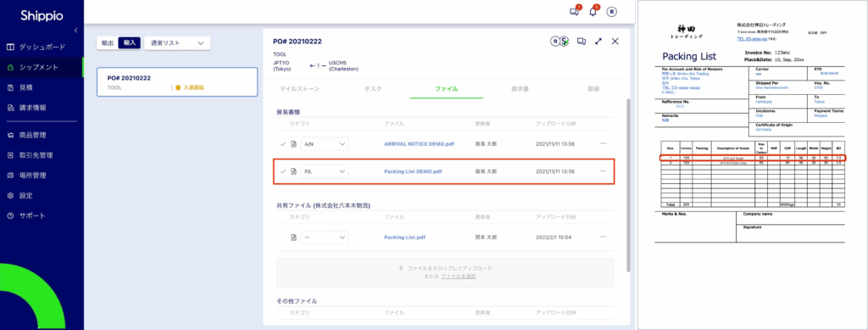
Task: Open more options for ARRIVAL NOTICE DEMO.pdf
Action: pyautogui.click(x=604, y=143)
